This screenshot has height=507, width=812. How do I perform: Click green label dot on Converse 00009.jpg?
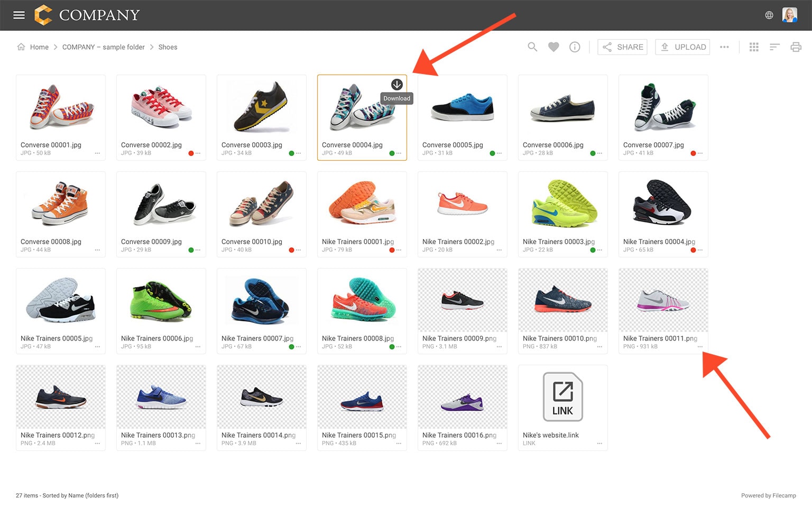(191, 250)
